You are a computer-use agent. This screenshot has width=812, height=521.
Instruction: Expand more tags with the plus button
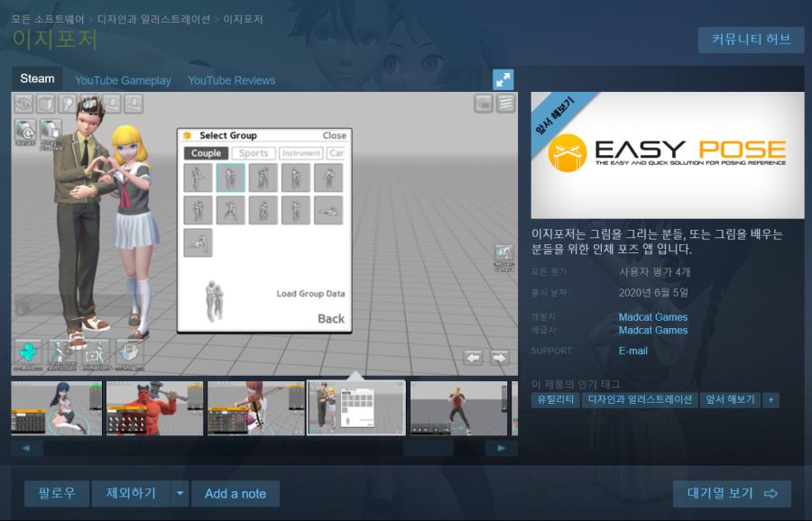click(x=770, y=399)
